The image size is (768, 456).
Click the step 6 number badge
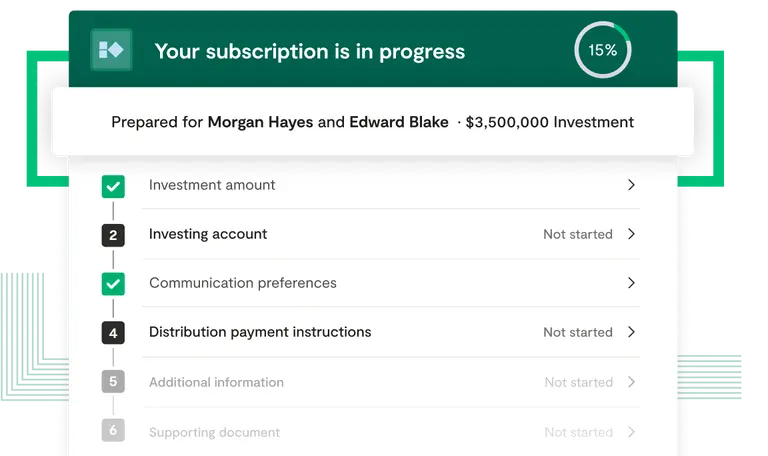[x=113, y=432]
